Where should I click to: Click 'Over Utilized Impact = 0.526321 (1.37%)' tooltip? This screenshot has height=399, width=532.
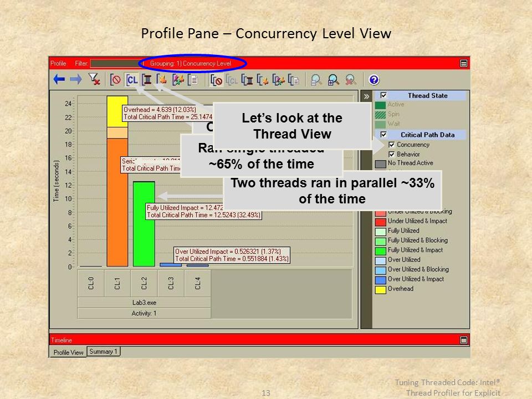228,252
